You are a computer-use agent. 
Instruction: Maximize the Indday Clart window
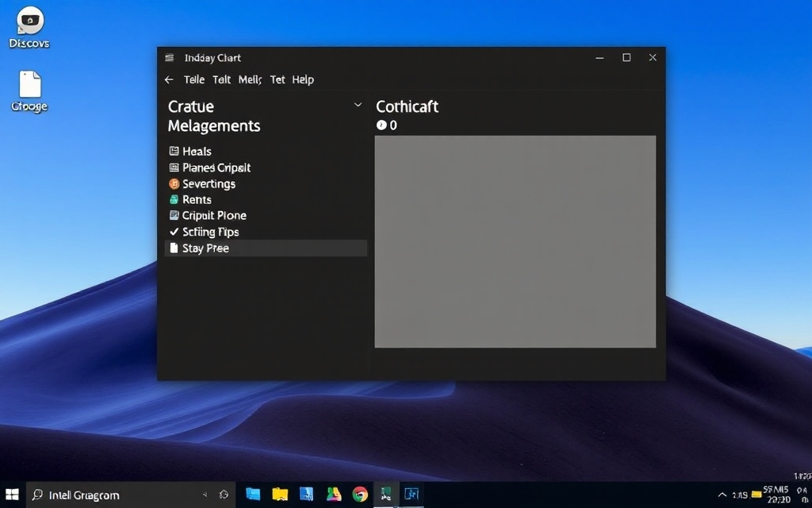(626, 57)
